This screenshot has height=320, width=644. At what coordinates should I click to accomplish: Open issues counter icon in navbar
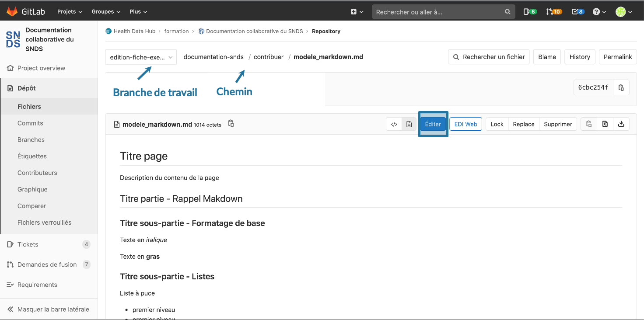(530, 12)
